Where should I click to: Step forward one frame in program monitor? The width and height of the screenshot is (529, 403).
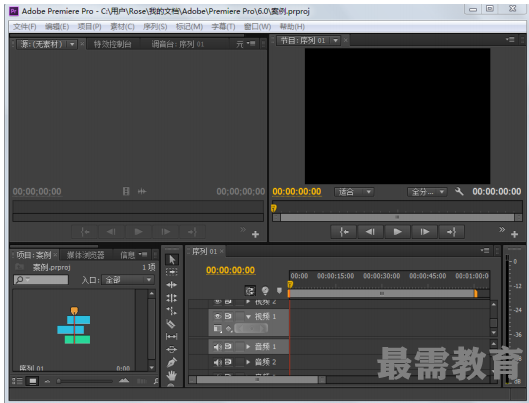pyautogui.click(x=424, y=232)
